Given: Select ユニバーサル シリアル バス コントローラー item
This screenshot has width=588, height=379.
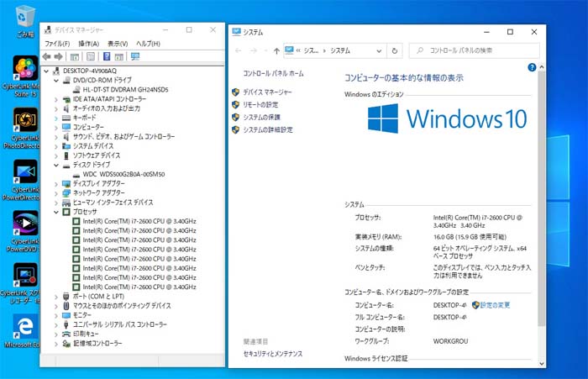Looking at the screenshot, I should point(119,324).
